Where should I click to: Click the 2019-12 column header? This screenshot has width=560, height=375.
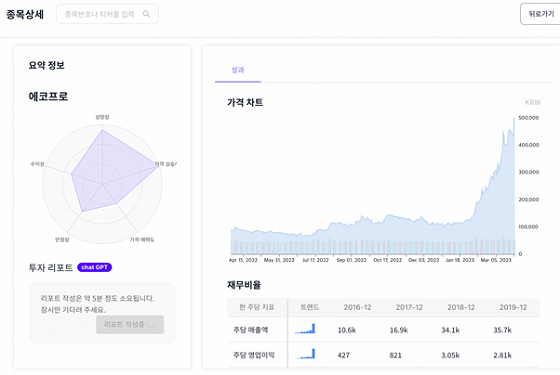[x=513, y=307]
